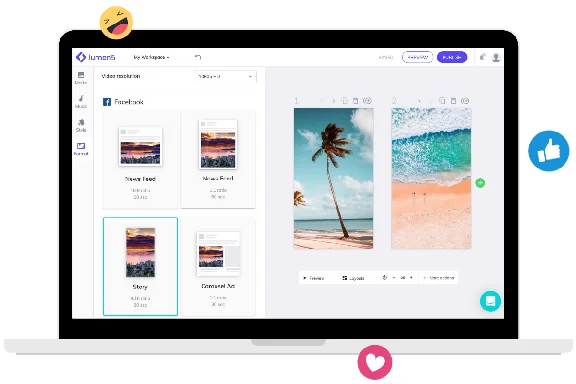The width and height of the screenshot is (576, 384).
Task: Open the user profile avatar
Action: click(x=496, y=57)
